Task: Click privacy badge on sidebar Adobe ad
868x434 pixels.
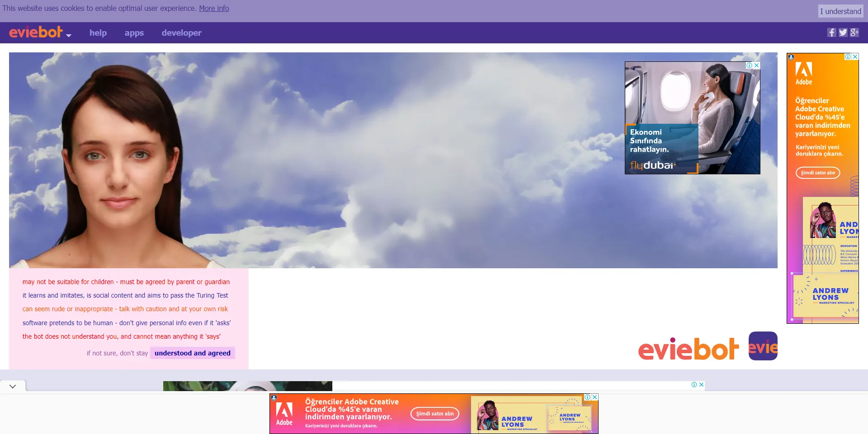Action: [x=791, y=57]
